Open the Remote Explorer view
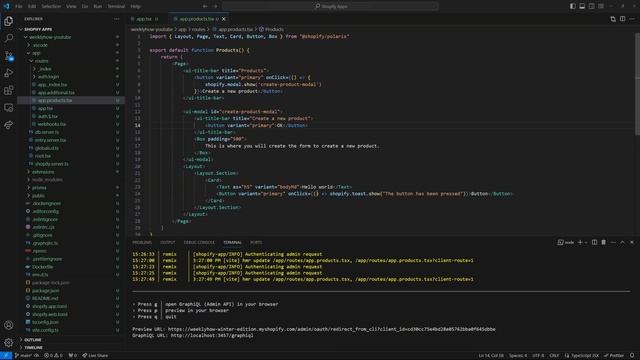This screenshot has width=640, height=360. 9,108
